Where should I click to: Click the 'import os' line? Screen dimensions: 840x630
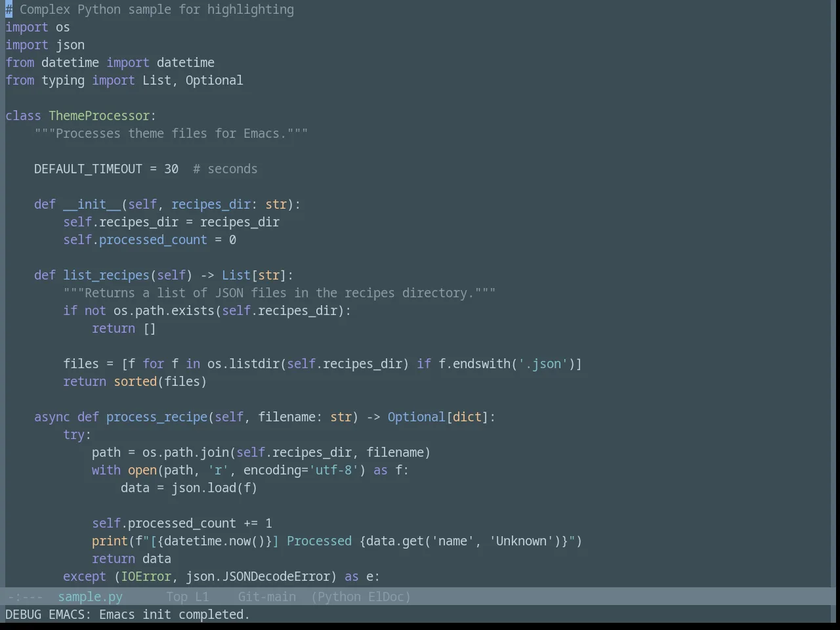click(x=37, y=27)
